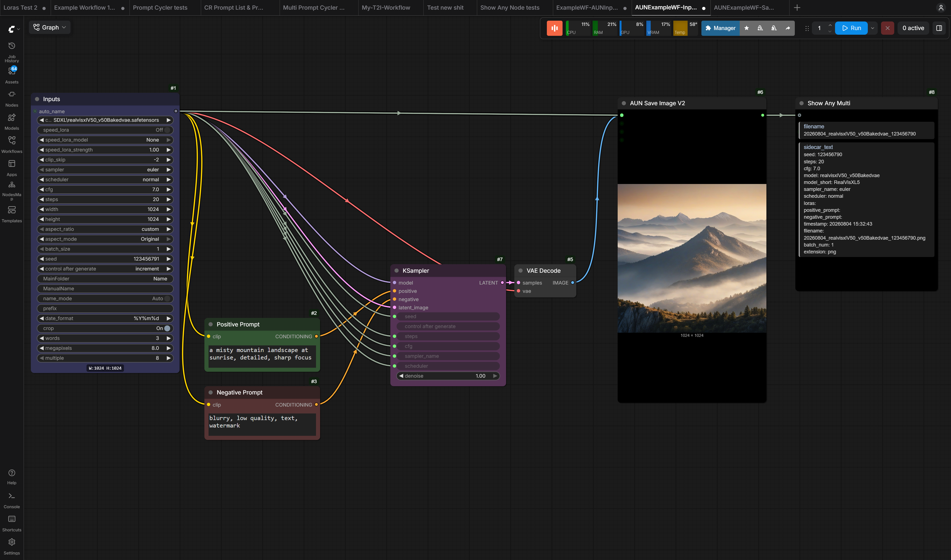Click the toolbar drag handle dots
Screen dimensions: 951x560
[x=807, y=28]
